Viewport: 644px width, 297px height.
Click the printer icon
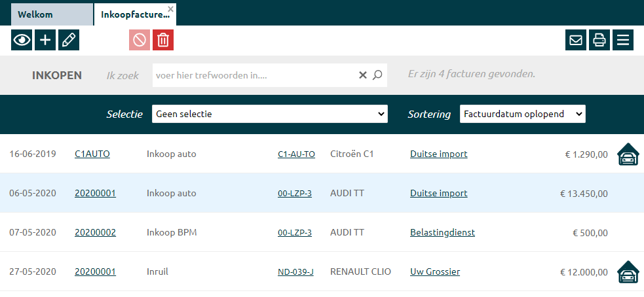click(599, 40)
